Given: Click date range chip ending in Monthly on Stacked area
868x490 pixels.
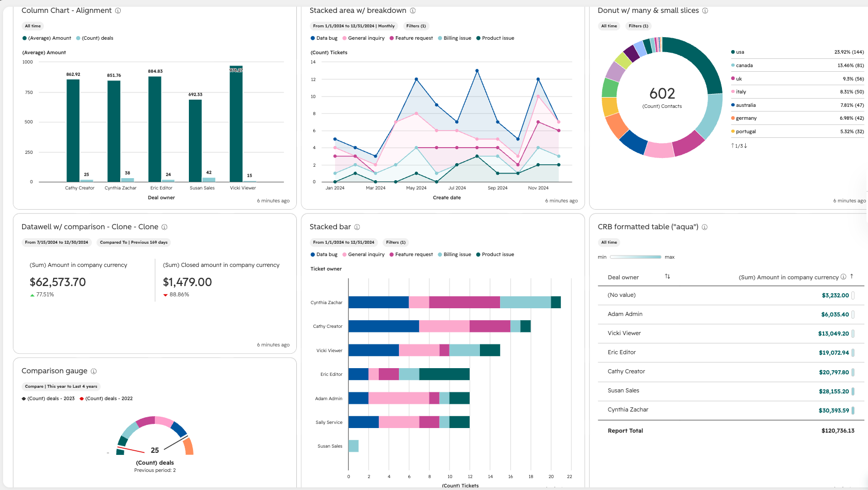Looking at the screenshot, I should [x=354, y=26].
